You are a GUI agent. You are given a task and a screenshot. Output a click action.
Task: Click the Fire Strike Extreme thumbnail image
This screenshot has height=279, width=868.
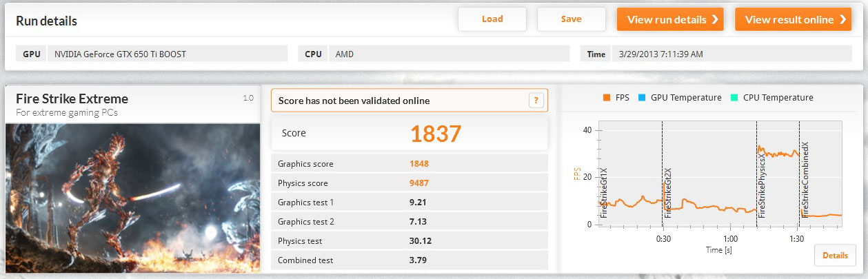click(133, 198)
